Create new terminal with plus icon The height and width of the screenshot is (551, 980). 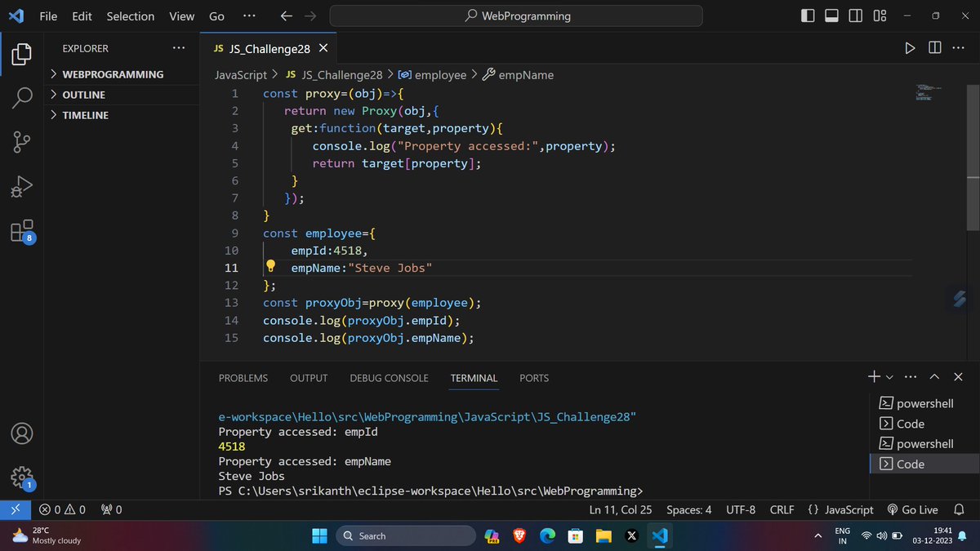tap(874, 376)
